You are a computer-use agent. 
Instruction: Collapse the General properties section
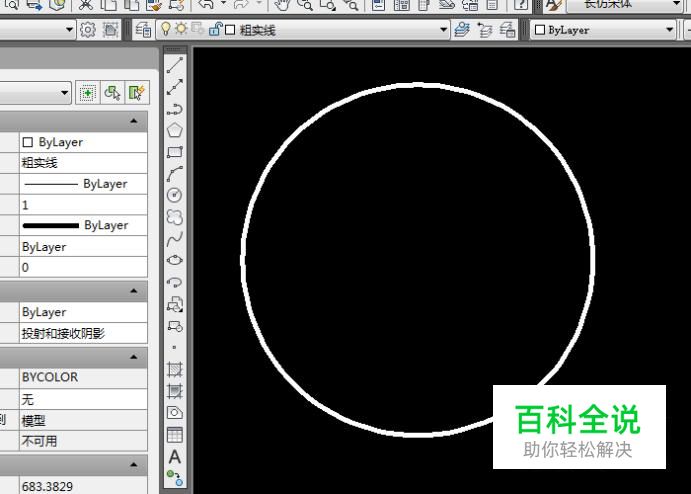point(134,121)
